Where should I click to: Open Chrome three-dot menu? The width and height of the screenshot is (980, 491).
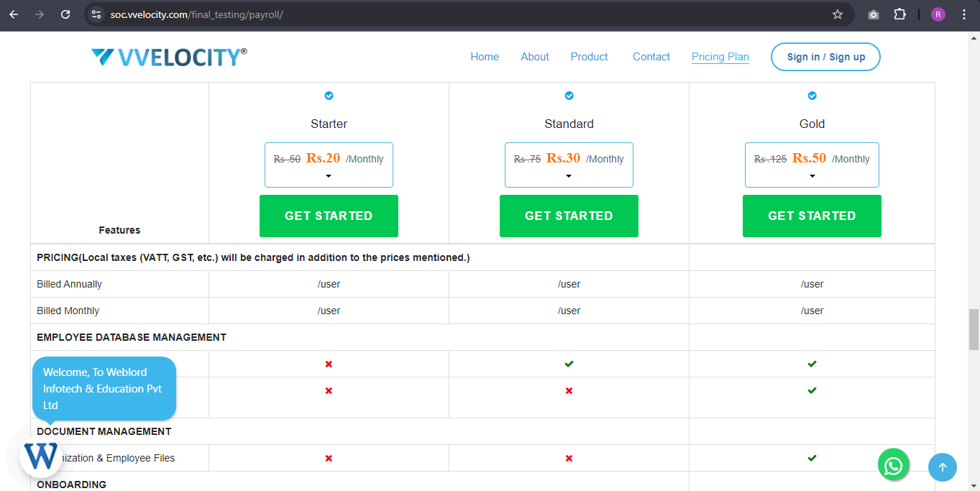click(x=964, y=14)
